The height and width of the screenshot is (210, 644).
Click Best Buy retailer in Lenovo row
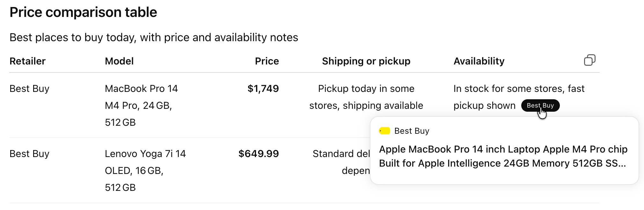[29, 154]
